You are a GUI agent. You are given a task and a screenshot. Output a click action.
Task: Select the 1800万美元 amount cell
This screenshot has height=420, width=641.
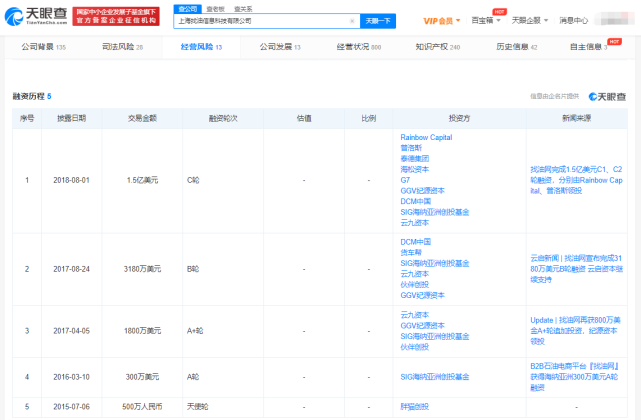142,331
